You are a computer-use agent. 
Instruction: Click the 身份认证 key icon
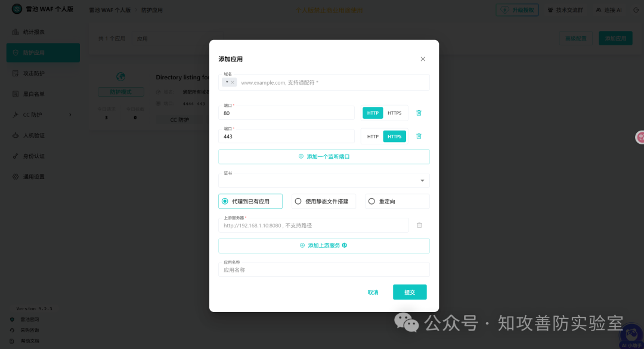(16, 156)
